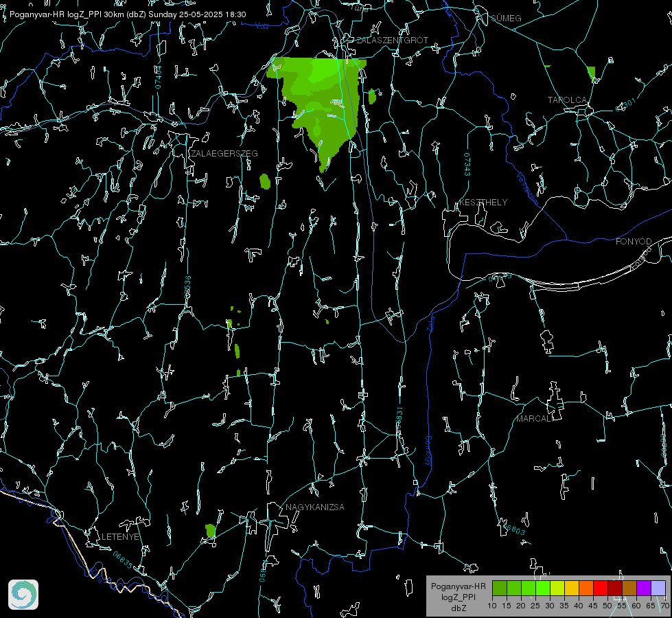Click the 06831 road number label
Viewport: 672px width, 618px height.
pos(399,419)
